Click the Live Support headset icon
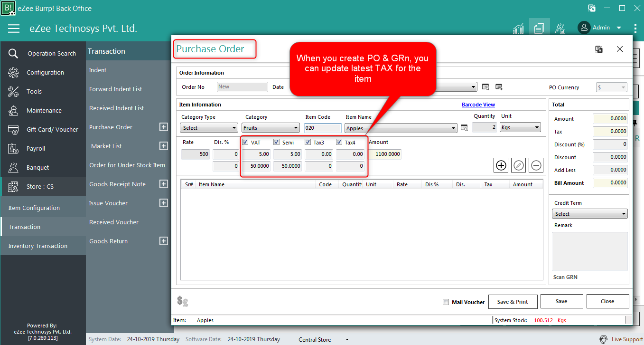This screenshot has width=644, height=345. [x=603, y=339]
